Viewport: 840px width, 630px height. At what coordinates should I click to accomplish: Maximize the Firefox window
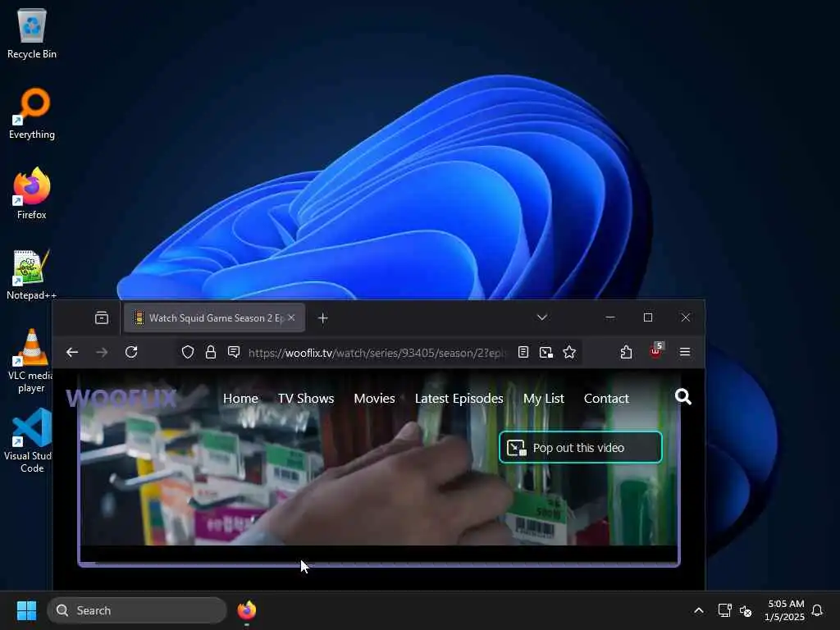(648, 317)
